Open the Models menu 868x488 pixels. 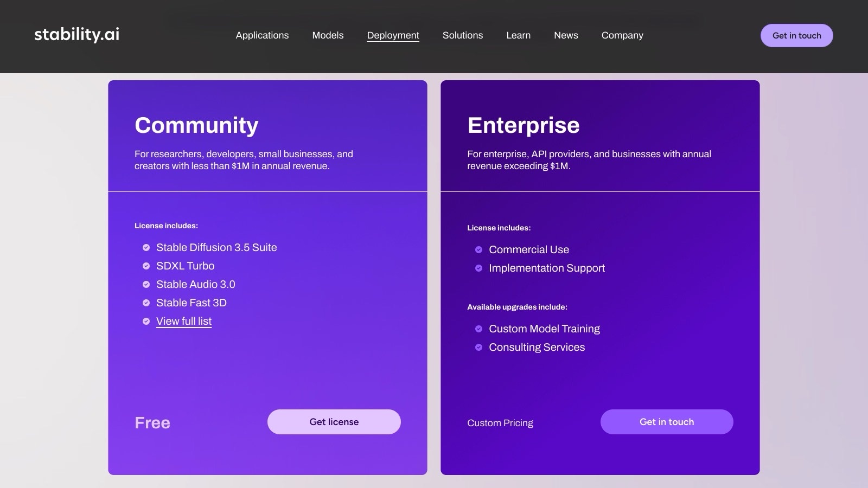[328, 35]
